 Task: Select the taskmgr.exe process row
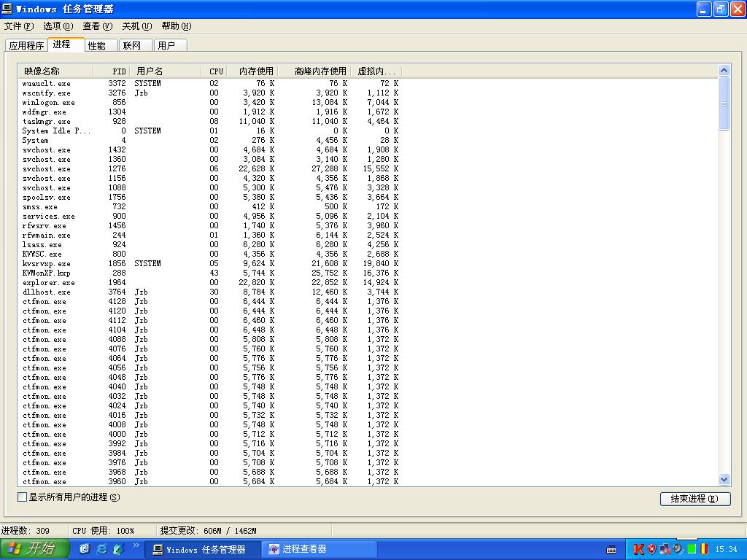209,122
